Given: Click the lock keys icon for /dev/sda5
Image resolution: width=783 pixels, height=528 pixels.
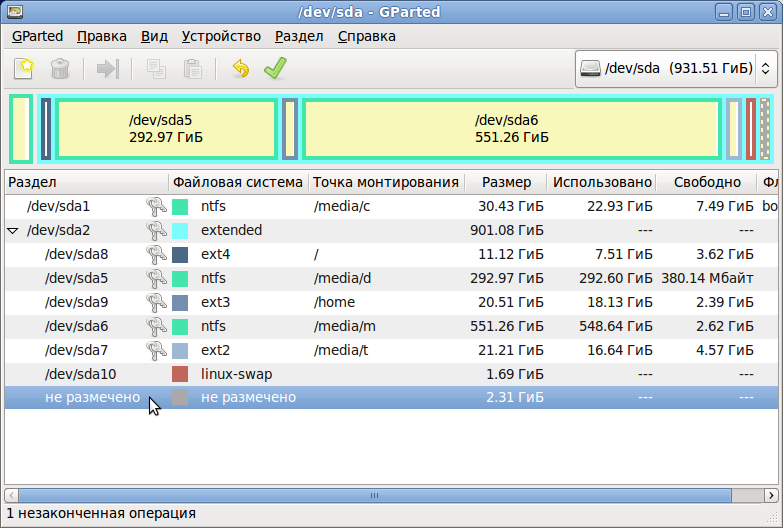Looking at the screenshot, I should [x=156, y=278].
